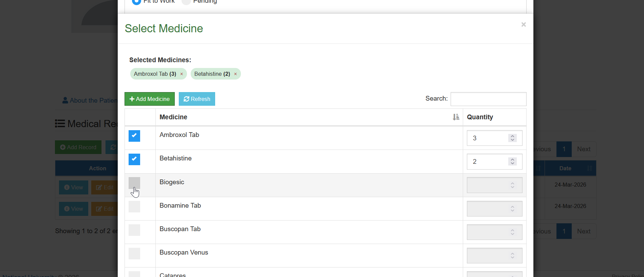Uncheck the Ambroxol Tab checkbox

pos(134,136)
